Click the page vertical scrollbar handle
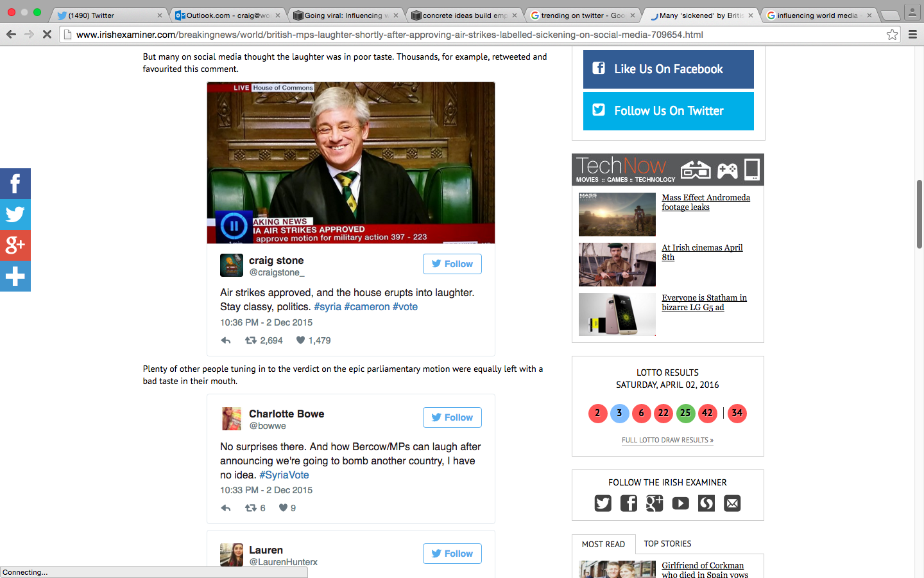This screenshot has width=924, height=578. coord(919,214)
